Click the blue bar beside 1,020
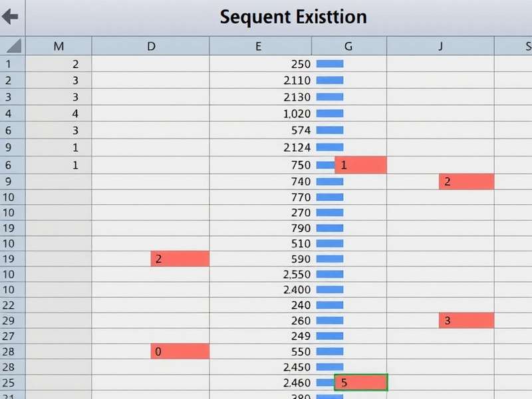The height and width of the screenshot is (399, 532). [329, 113]
